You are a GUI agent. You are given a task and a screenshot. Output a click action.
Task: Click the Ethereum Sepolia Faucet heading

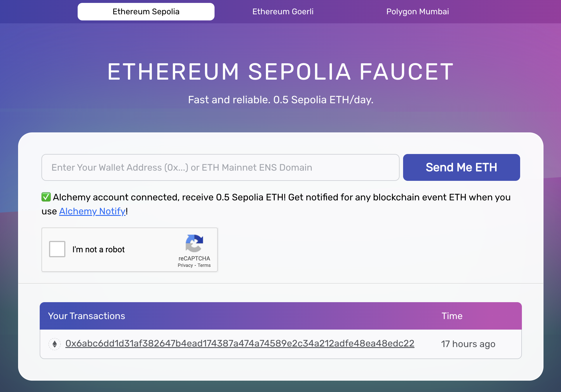(280, 72)
